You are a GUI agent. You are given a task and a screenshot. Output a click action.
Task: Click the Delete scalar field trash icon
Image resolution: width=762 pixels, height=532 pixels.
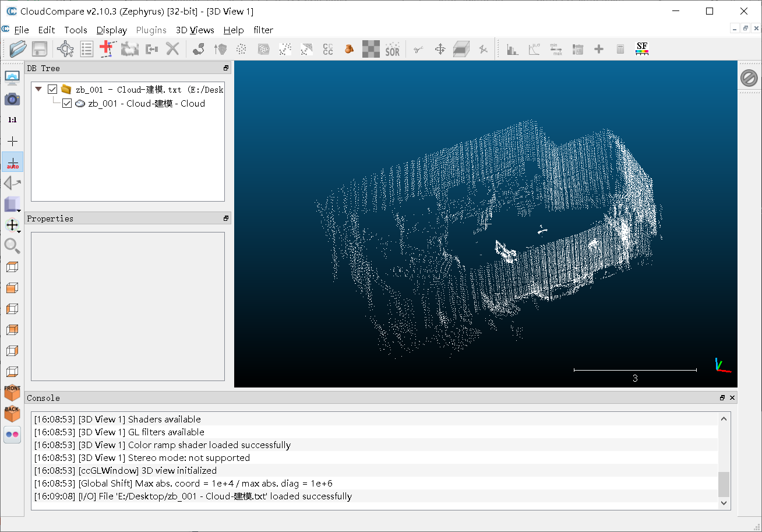coord(577,49)
